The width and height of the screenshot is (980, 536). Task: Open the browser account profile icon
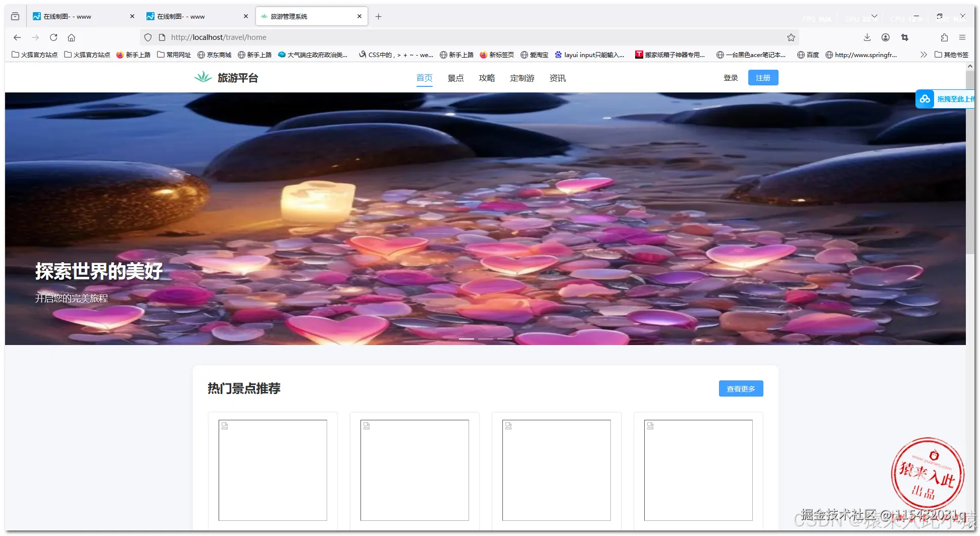[886, 37]
